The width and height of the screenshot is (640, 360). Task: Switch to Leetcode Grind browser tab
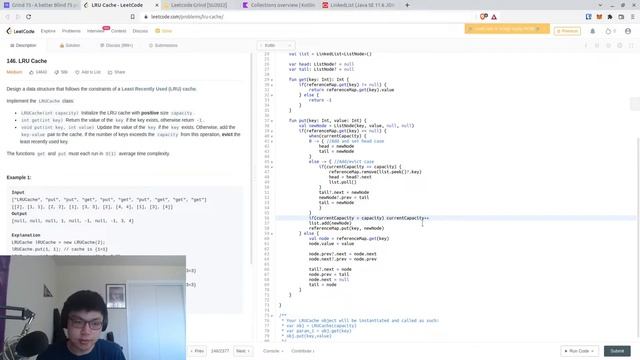[199, 5]
